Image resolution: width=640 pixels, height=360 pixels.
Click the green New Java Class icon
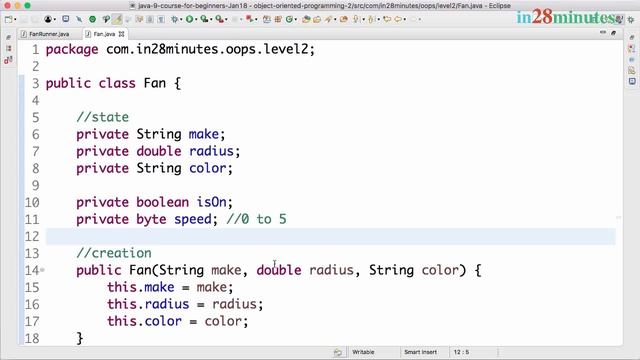tap(289, 19)
